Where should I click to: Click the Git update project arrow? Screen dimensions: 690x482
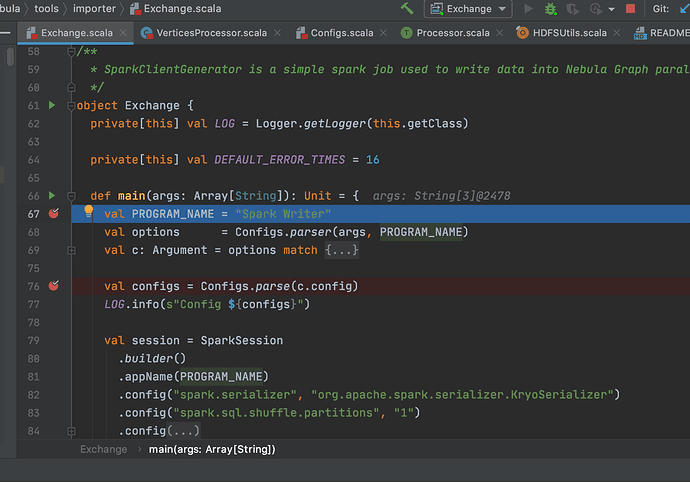[x=685, y=9]
